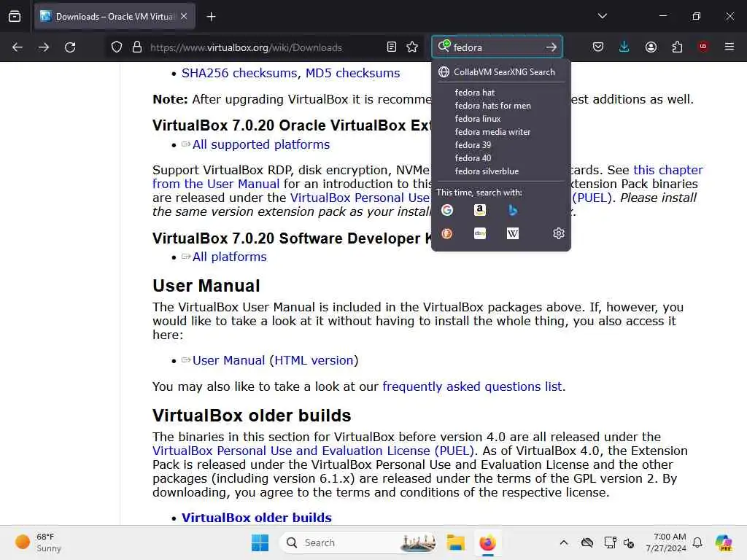Choose the "fedora silverblue" suggestion

pos(500,171)
